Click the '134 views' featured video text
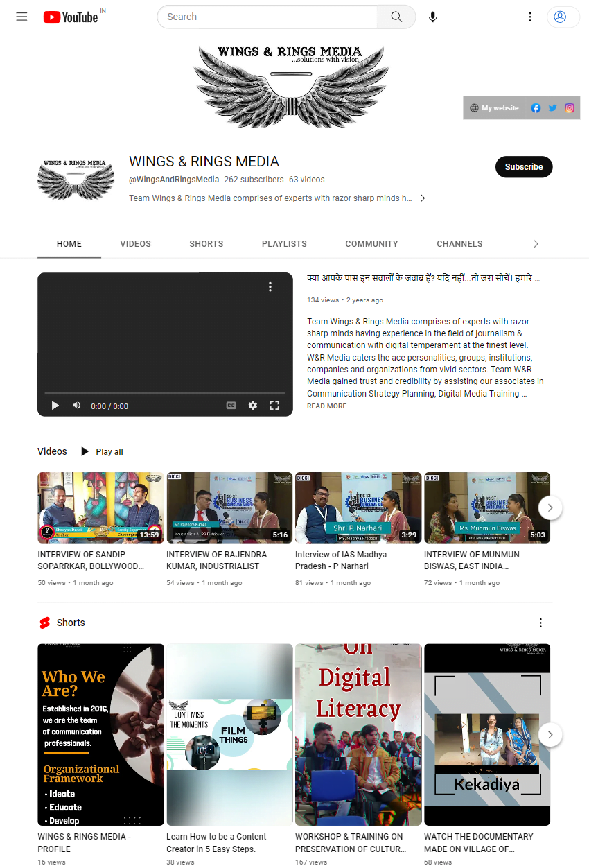The image size is (589, 868). tap(323, 300)
